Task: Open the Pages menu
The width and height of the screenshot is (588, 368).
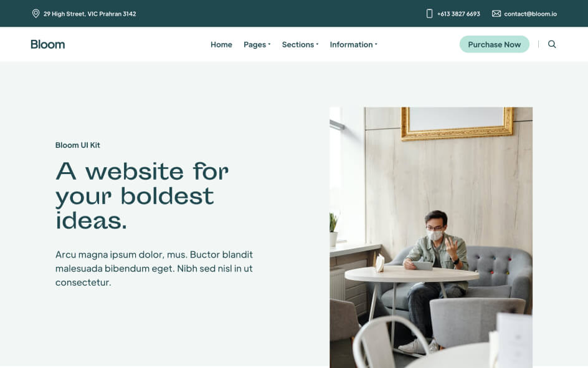Action: 255,45
